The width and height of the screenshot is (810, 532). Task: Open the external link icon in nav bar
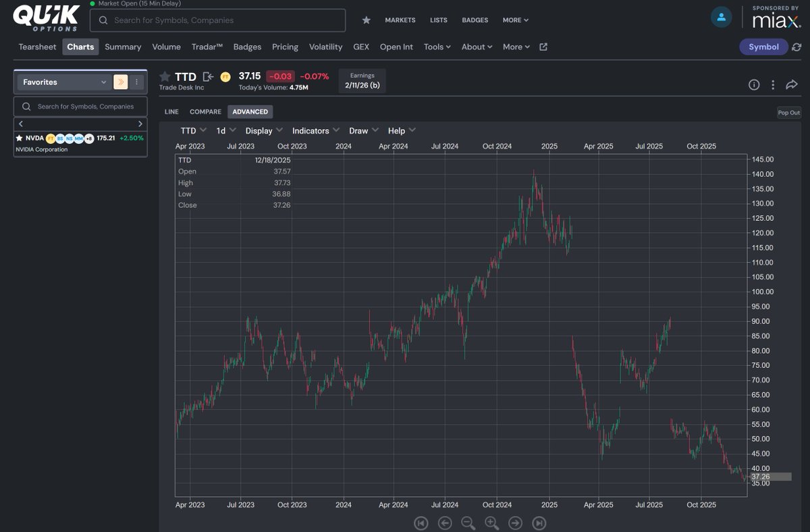(x=543, y=47)
